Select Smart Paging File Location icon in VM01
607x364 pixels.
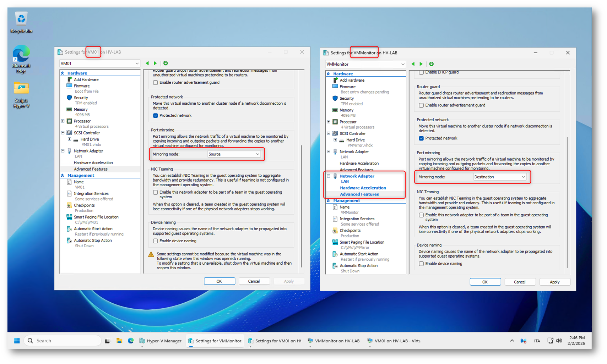tap(69, 217)
